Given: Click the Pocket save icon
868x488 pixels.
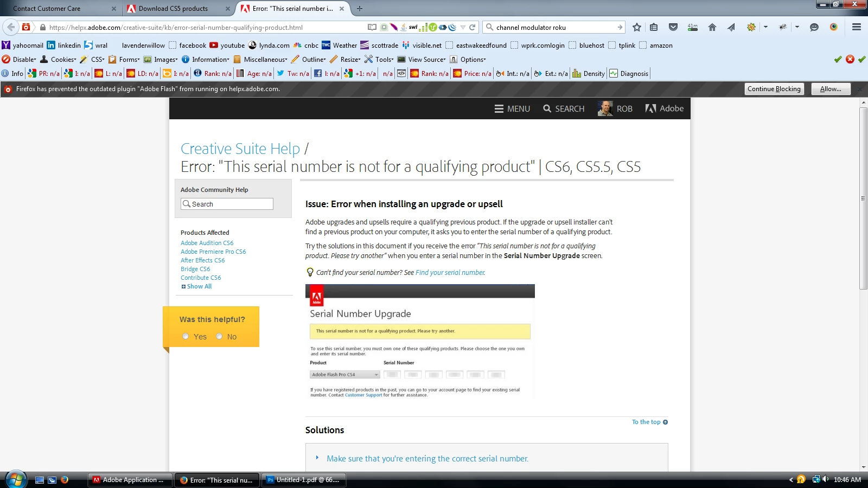Looking at the screenshot, I should [x=673, y=27].
